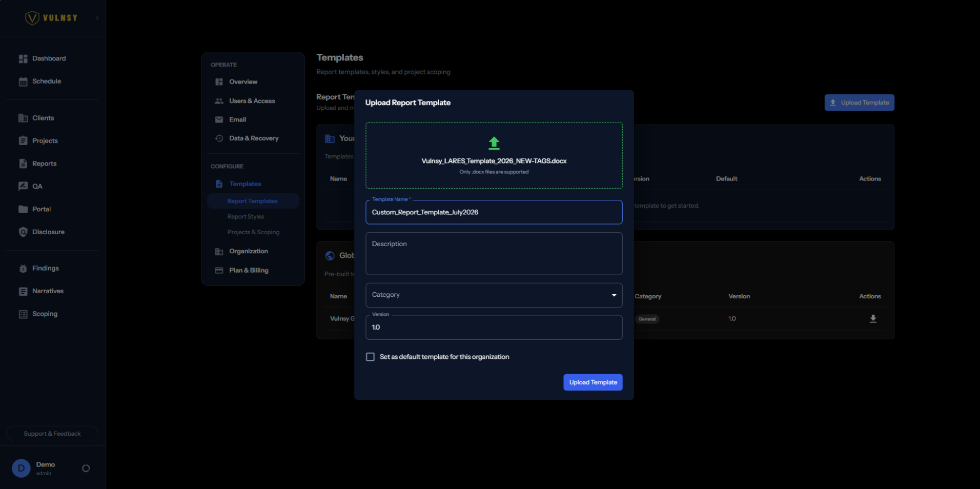This screenshot has width=980, height=489.
Task: Open the Narratives icon
Action: 23,291
